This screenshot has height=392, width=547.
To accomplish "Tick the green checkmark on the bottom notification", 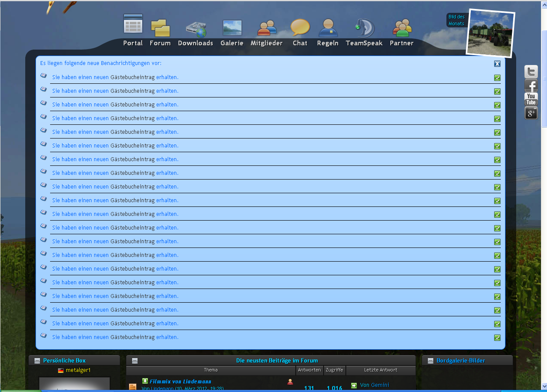I will (x=497, y=338).
